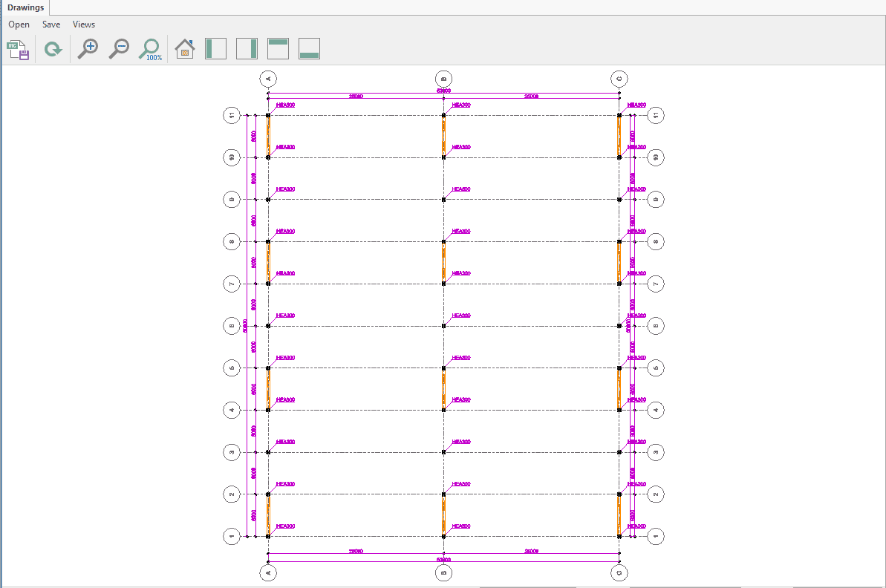Image resolution: width=886 pixels, height=588 pixels.
Task: Expand the Views menu
Action: tap(84, 24)
